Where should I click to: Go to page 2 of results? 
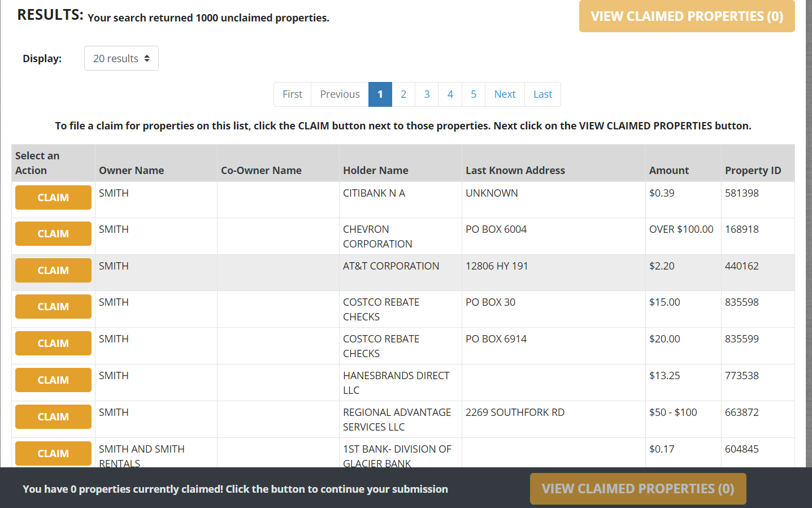[403, 94]
